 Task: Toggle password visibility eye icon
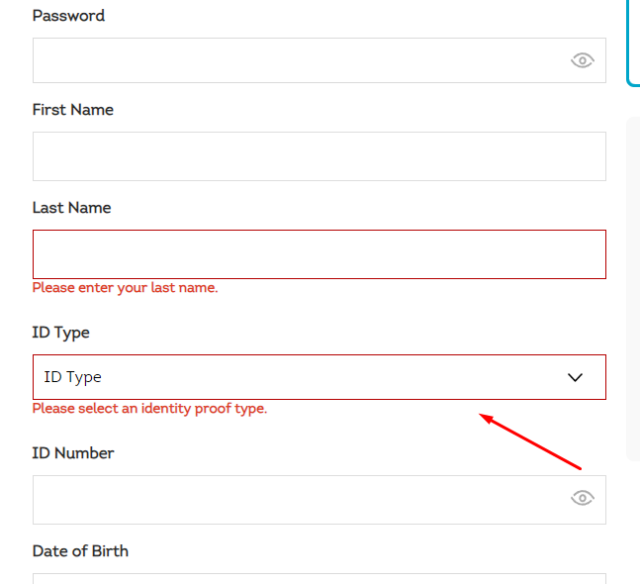pyautogui.click(x=582, y=61)
